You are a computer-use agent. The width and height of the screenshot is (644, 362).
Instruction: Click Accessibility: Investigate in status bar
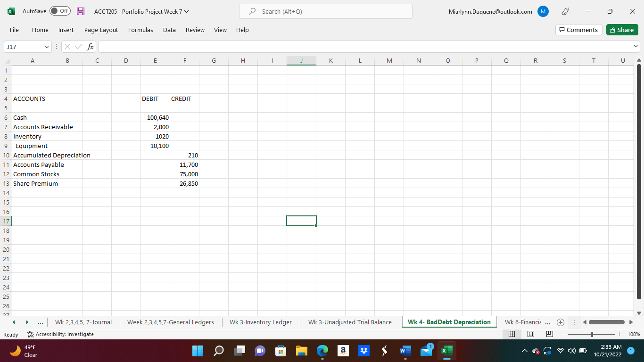tap(60, 334)
